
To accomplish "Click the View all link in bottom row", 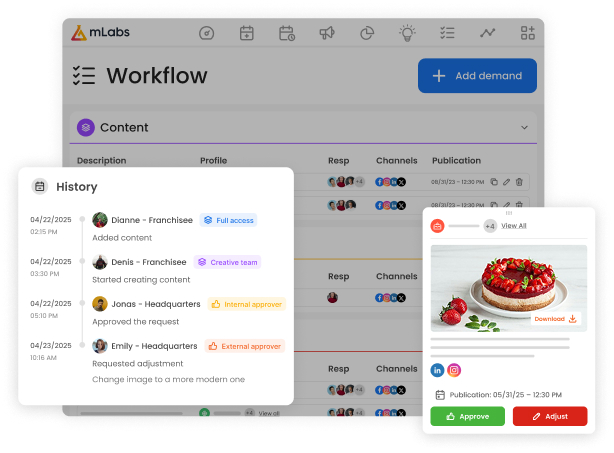I will (x=269, y=413).
